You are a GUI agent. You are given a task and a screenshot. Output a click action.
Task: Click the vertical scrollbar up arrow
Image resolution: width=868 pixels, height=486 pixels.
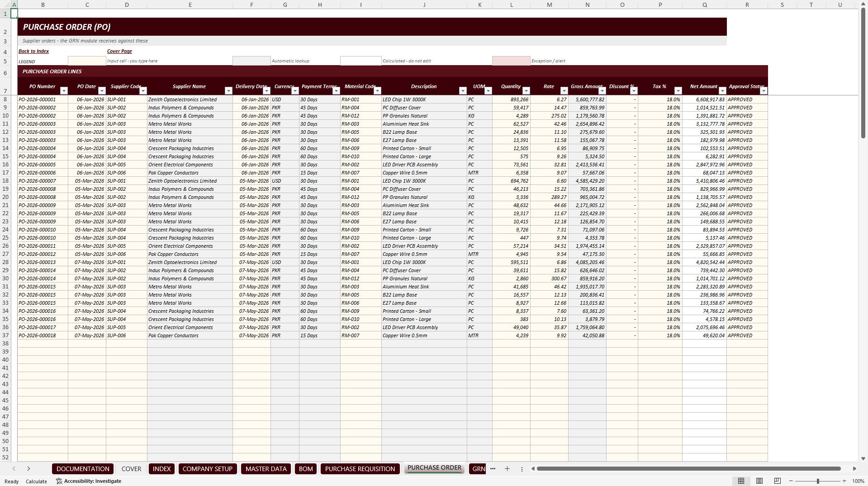click(x=863, y=4)
